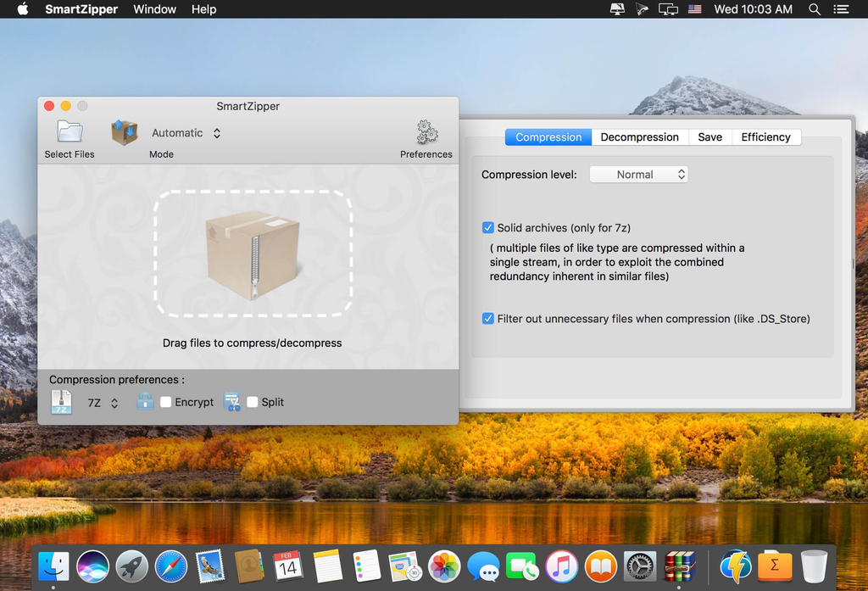Click the Split archive icon
Viewport: 868px width, 591px height.
coord(231,402)
